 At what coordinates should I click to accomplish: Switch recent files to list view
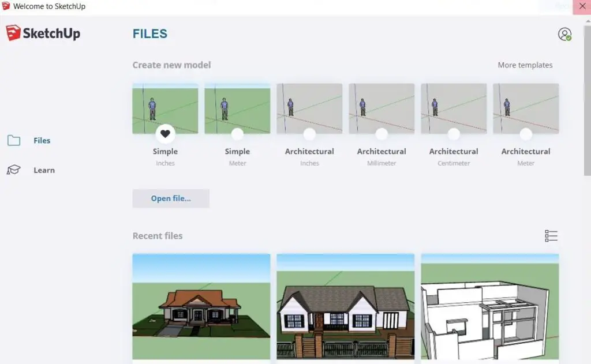(x=551, y=236)
